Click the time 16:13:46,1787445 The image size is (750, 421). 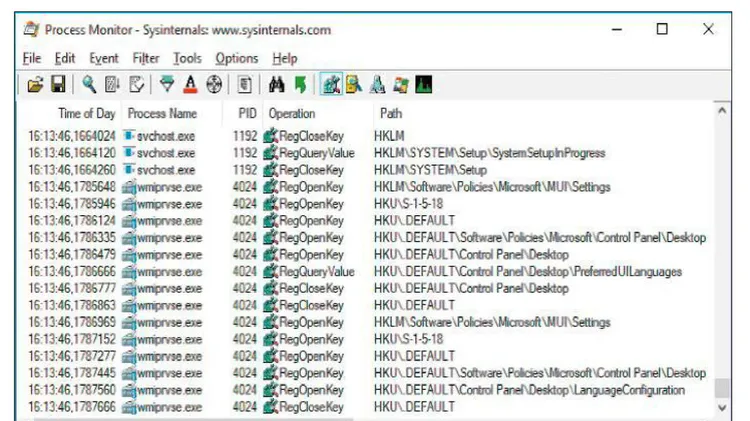click(72, 373)
